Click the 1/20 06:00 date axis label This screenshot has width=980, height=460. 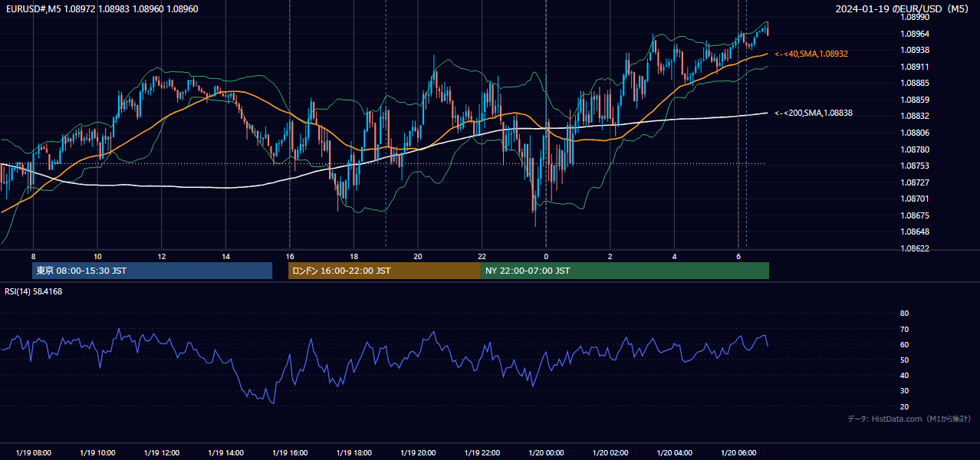738,452
